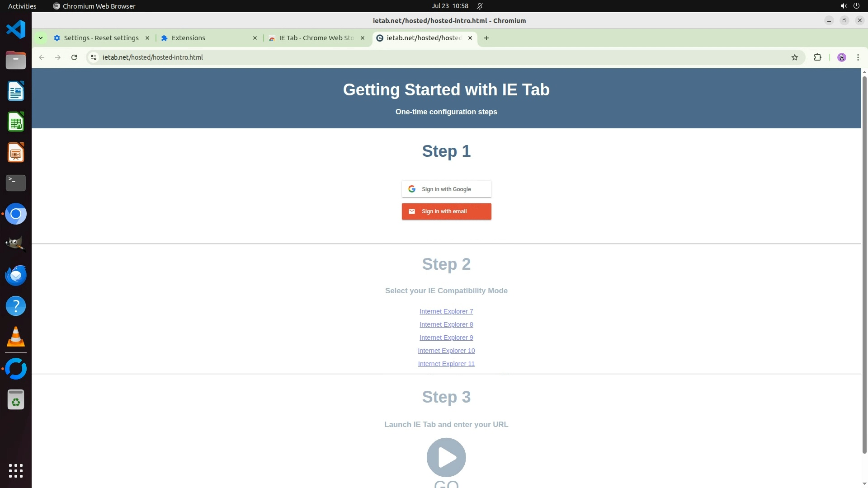Image resolution: width=868 pixels, height=488 pixels.
Task: Reload the current page
Action: tap(74, 57)
